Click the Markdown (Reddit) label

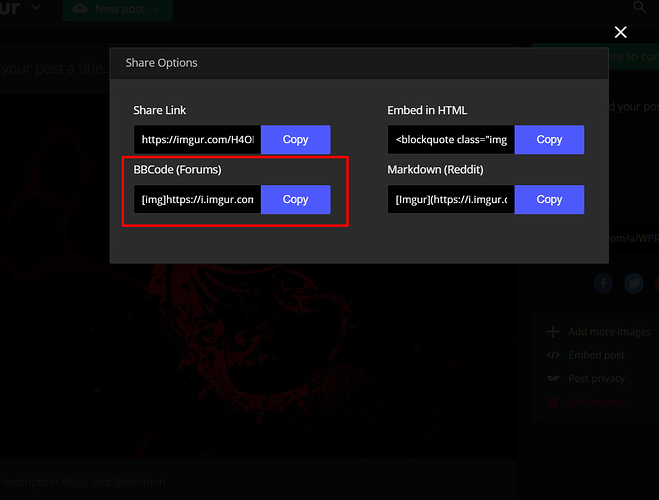[x=435, y=170]
